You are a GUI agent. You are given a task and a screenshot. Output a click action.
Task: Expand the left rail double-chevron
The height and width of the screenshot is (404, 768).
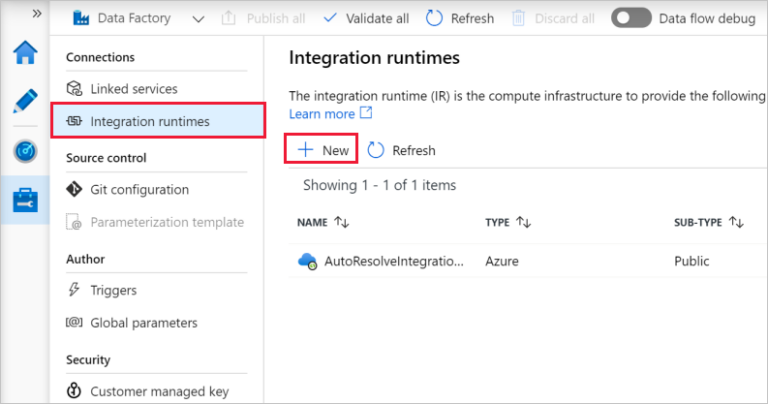(x=36, y=14)
